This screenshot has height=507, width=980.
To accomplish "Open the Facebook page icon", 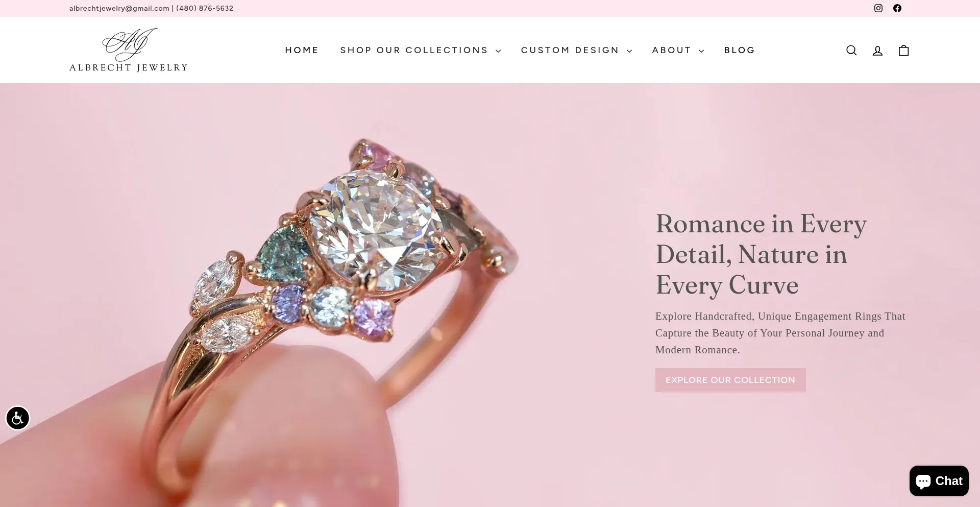I will coord(897,8).
